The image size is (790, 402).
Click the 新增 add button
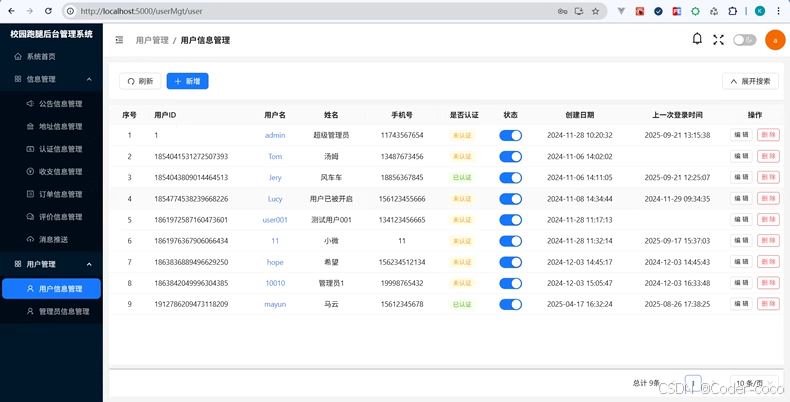[187, 81]
